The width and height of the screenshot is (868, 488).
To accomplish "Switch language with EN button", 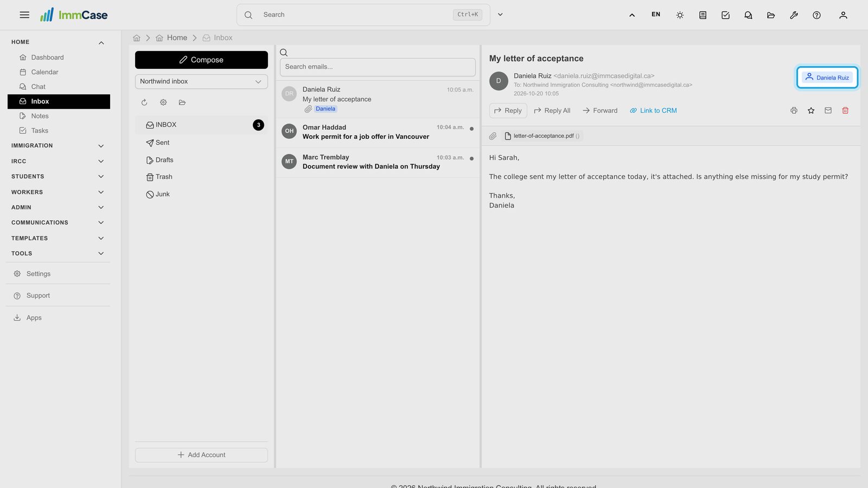I will 656,15.
